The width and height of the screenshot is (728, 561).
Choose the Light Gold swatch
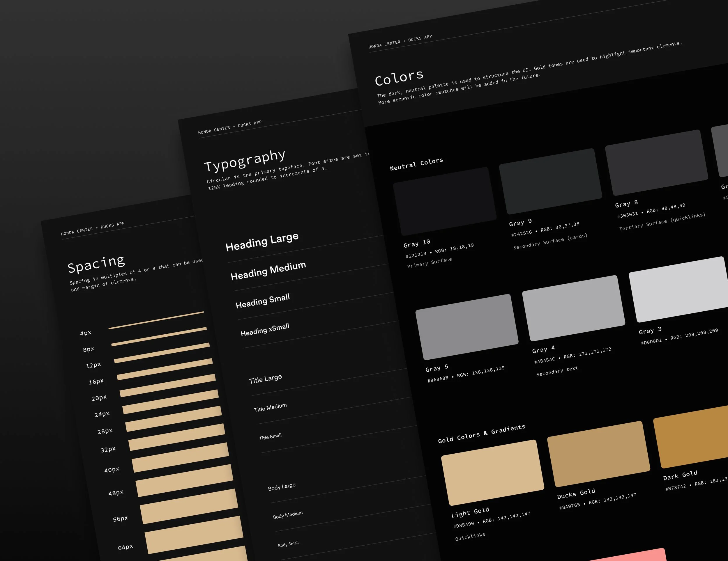point(492,472)
